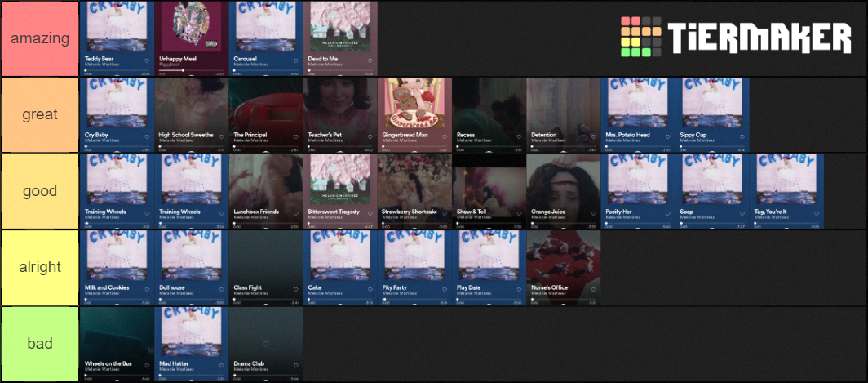
Task: Click the 'Drama Club' title text
Action: (249, 363)
